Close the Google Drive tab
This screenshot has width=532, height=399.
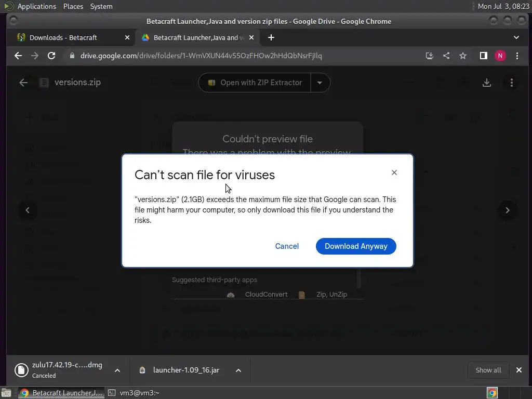pos(251,37)
